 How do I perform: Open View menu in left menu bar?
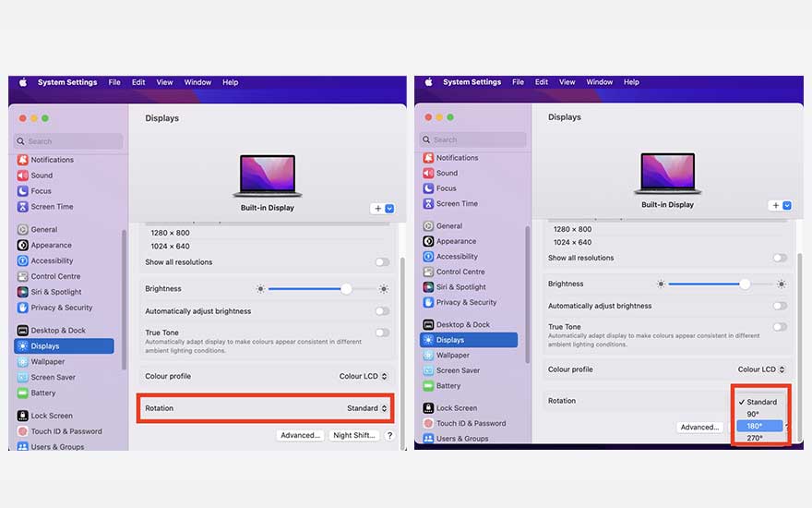pos(164,82)
